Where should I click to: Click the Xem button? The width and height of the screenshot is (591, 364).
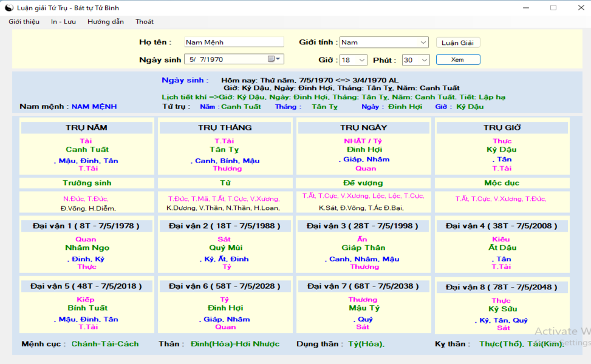point(458,59)
